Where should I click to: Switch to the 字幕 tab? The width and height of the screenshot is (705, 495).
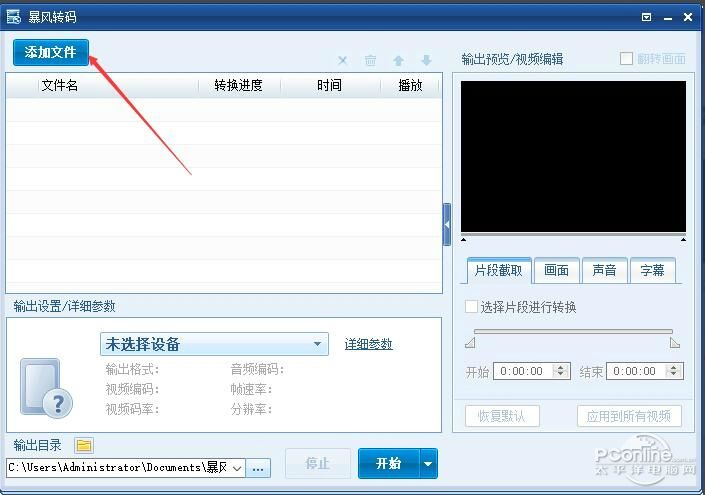[652, 271]
